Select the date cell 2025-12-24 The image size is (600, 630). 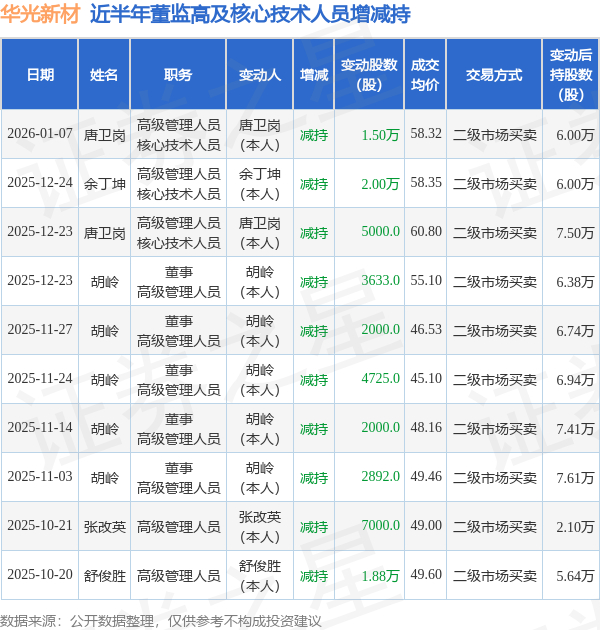(x=40, y=183)
